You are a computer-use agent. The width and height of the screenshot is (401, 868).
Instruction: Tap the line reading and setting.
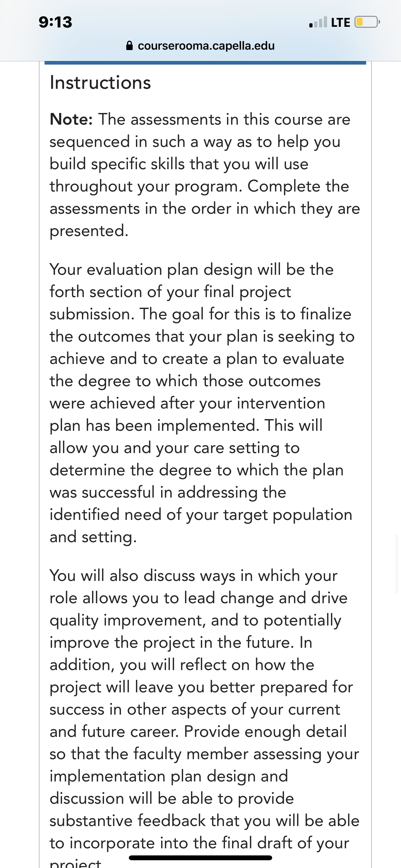93,537
